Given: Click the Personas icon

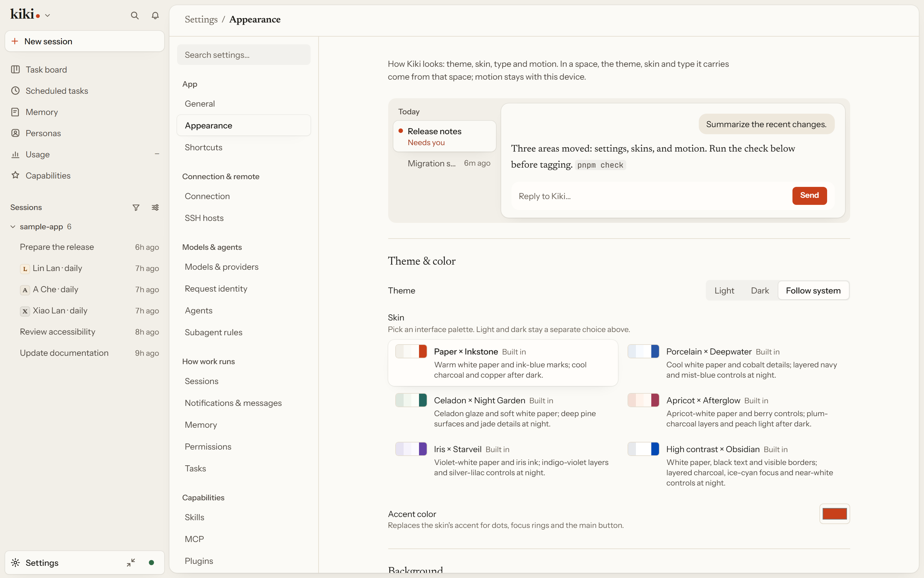Looking at the screenshot, I should [15, 133].
